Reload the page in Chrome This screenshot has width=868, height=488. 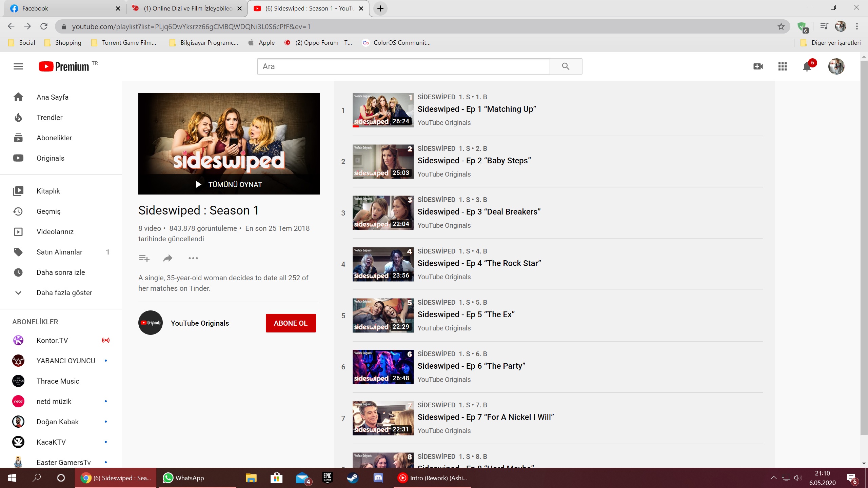[x=44, y=26]
